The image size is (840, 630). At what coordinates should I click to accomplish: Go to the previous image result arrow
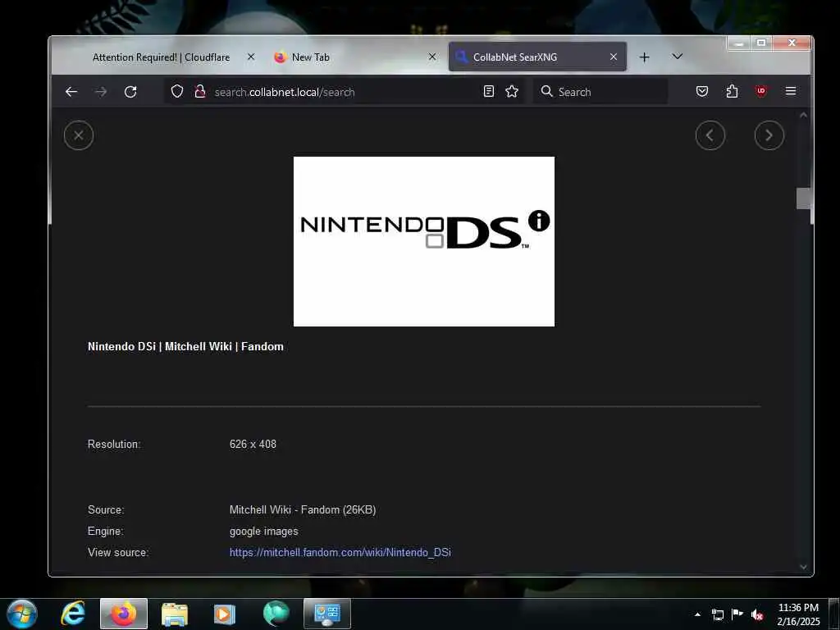pos(710,135)
